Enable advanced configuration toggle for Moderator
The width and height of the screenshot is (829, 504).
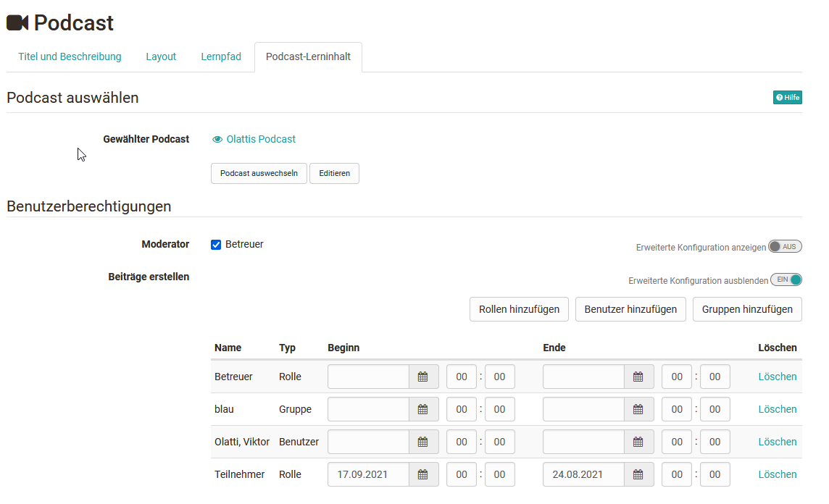point(785,247)
